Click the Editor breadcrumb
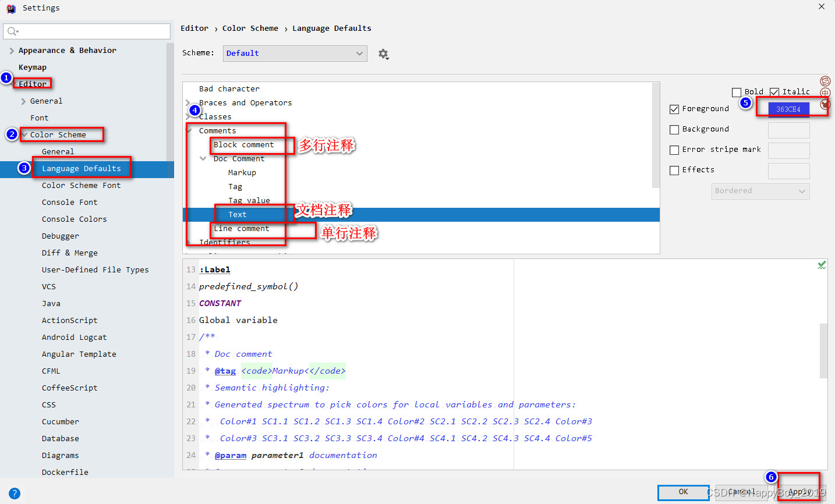Viewport: 835px width, 504px height. tap(194, 27)
